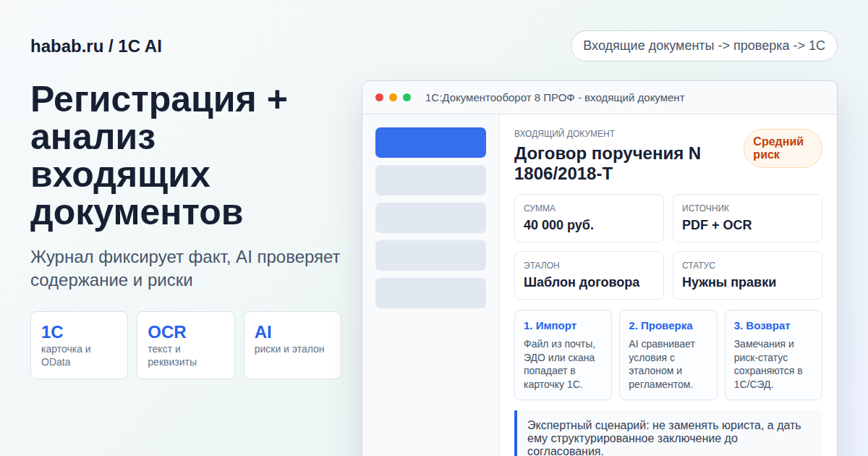Click the Сумма 40 000 руб. field
The width and height of the screenshot is (868, 456).
click(589, 218)
